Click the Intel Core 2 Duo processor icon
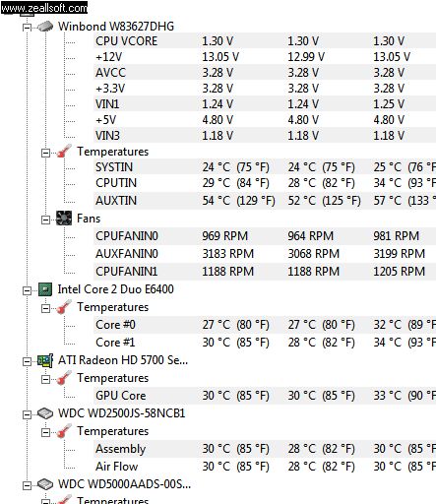This screenshot has width=436, height=504. pos(45,289)
